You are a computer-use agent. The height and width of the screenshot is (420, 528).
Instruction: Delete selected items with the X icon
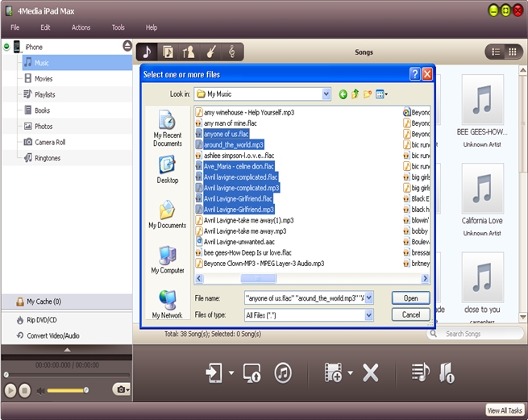(371, 372)
